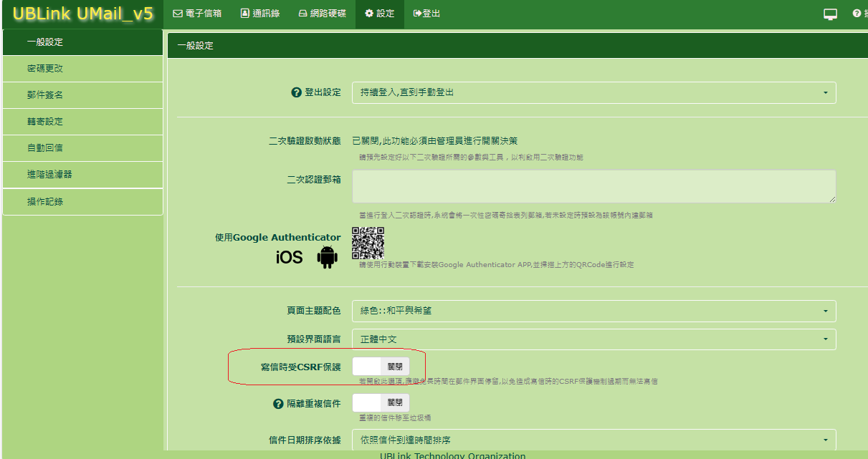The width and height of the screenshot is (868, 459).
Task: Click the 通訊錄 address book icon
Action: point(245,14)
